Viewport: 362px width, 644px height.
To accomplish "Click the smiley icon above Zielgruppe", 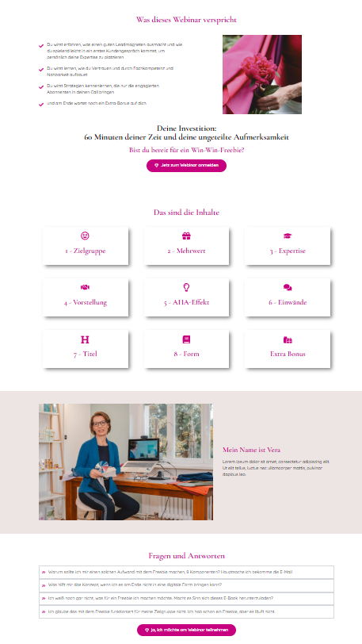I will [x=85, y=236].
